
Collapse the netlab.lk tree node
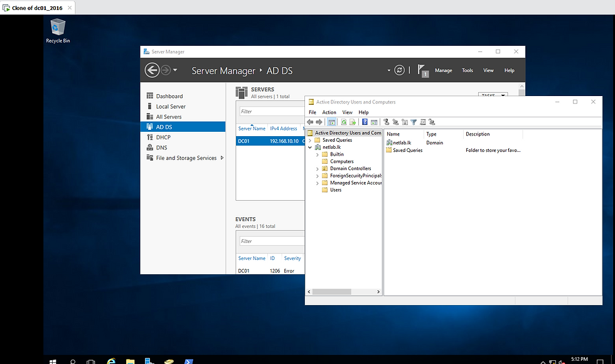coord(310,147)
